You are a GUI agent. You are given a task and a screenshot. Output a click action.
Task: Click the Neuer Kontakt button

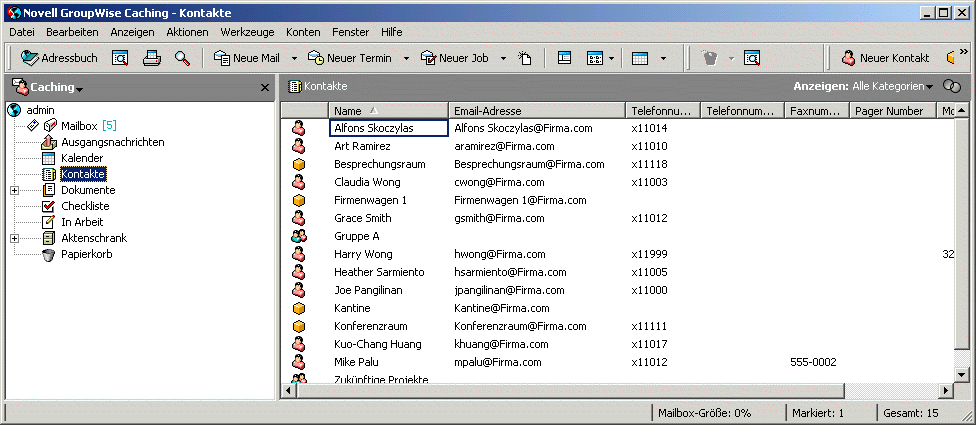pos(885,58)
